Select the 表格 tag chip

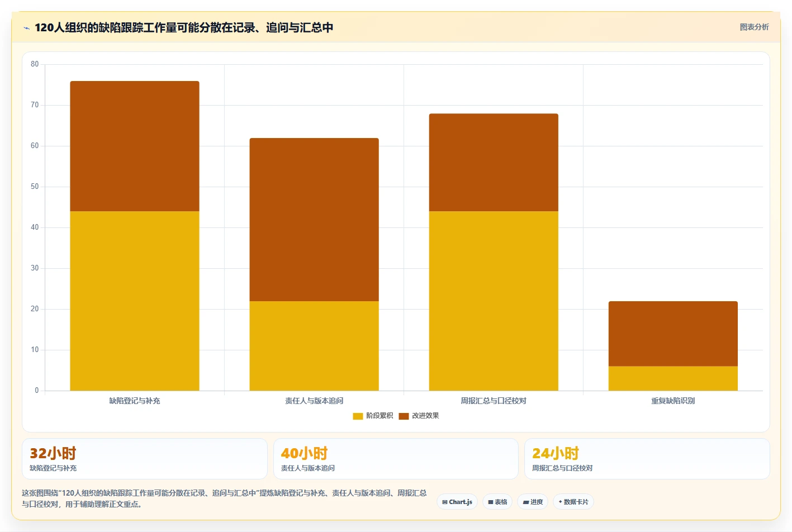pos(497,502)
